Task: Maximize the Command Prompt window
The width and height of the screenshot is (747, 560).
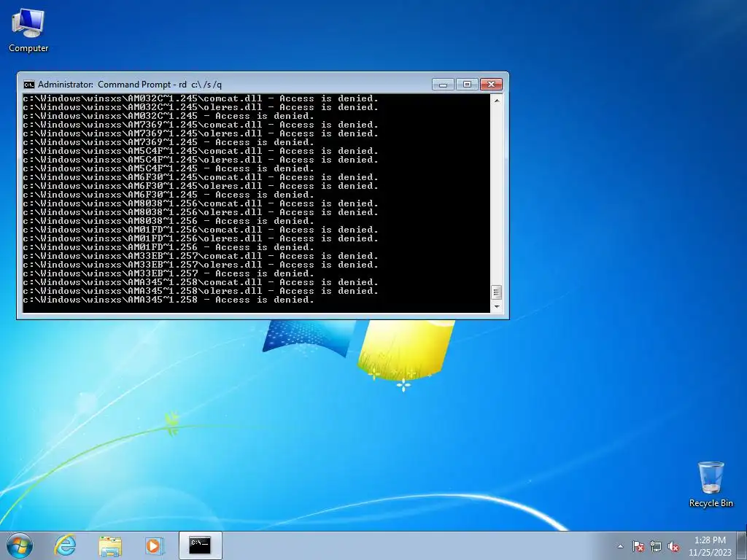Action: coord(467,85)
